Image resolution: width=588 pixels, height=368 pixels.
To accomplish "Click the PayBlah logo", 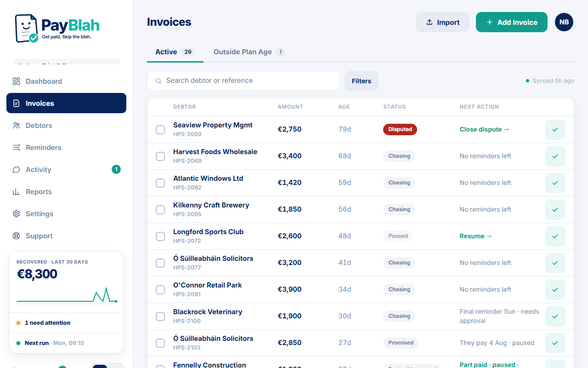I will tap(57, 28).
